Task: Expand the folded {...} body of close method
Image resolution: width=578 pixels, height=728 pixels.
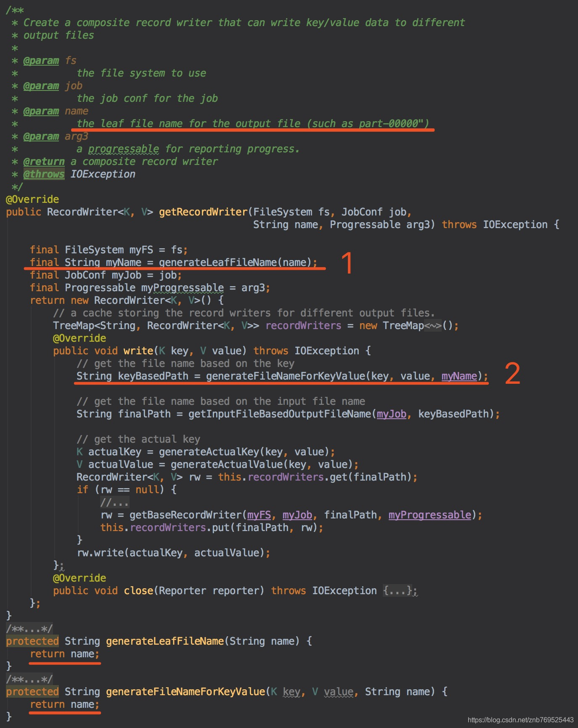Action: pyautogui.click(x=397, y=591)
